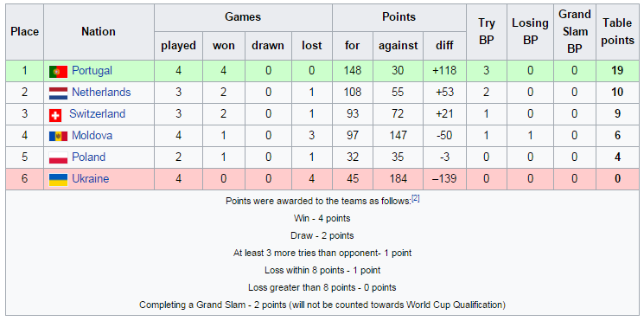The height and width of the screenshot is (321, 644).
Task: Follow the Switzerland link
Action: coord(98,114)
